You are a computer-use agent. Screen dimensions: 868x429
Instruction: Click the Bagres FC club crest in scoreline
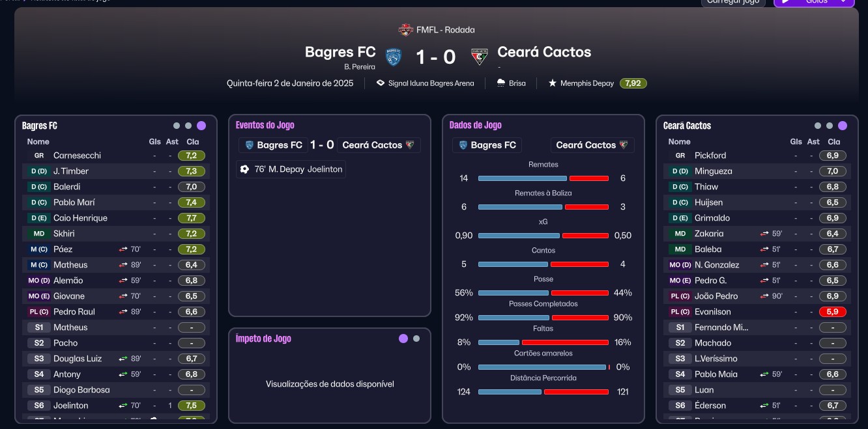[393, 57]
